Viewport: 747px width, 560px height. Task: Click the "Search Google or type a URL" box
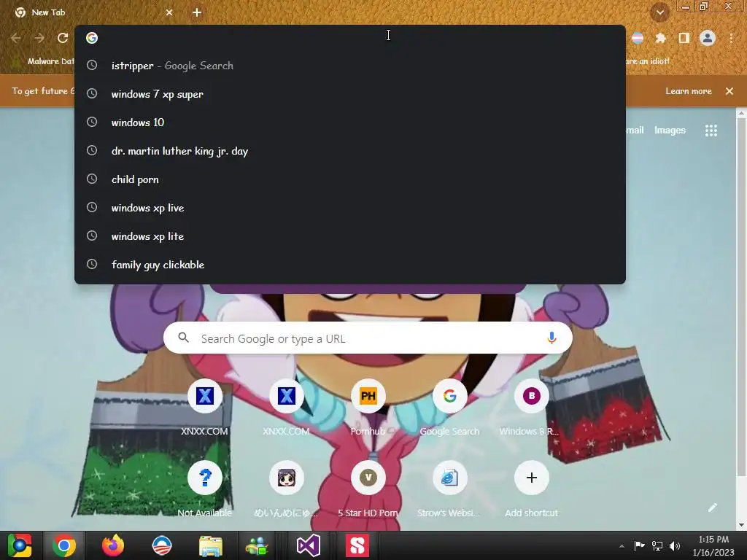(368, 338)
